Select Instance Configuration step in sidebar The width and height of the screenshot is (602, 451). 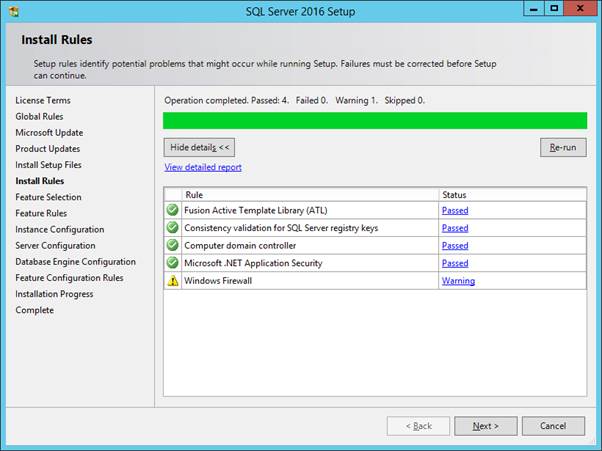click(60, 229)
